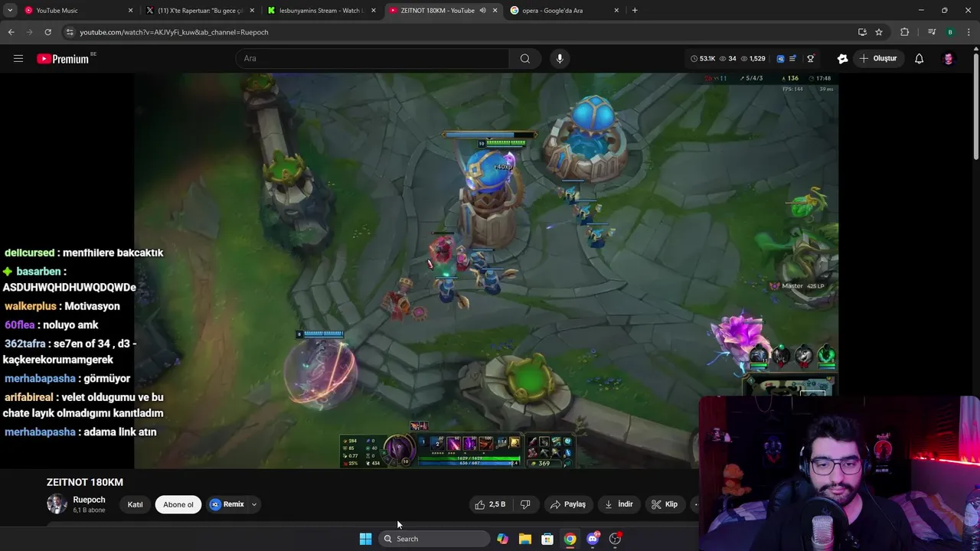Click the install app icon in address bar
Image resolution: width=980 pixels, height=551 pixels.
[x=862, y=32]
